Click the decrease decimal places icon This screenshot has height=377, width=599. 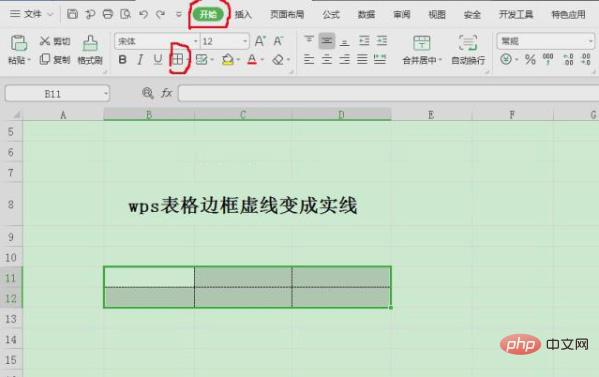coord(586,59)
